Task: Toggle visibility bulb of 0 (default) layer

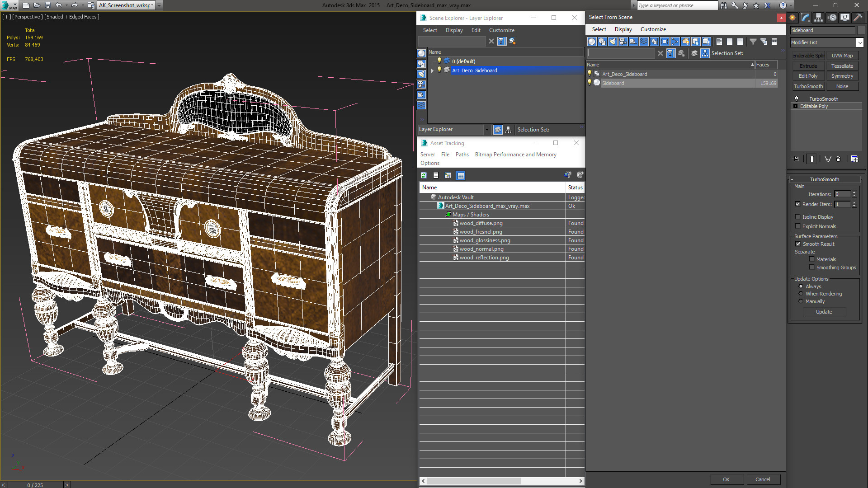Action: (x=439, y=61)
